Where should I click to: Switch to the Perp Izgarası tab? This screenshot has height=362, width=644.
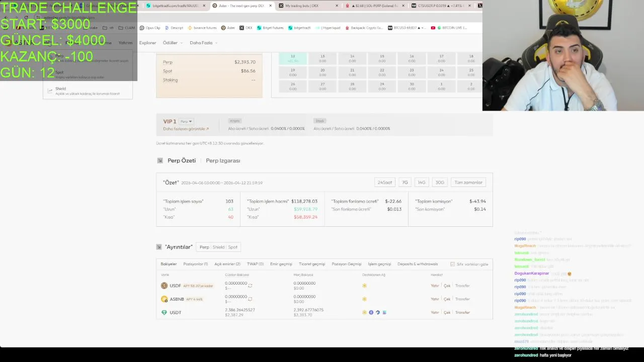coord(223,160)
